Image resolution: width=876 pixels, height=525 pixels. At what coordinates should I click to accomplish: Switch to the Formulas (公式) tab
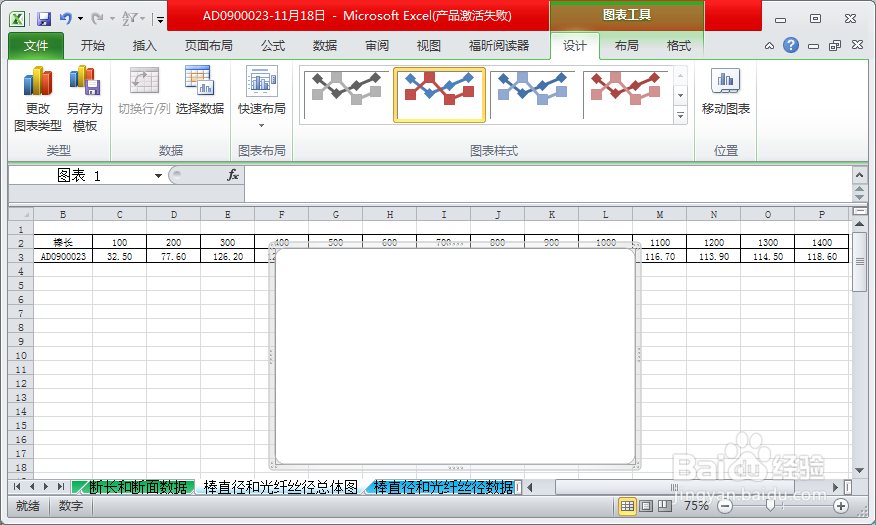[x=273, y=46]
